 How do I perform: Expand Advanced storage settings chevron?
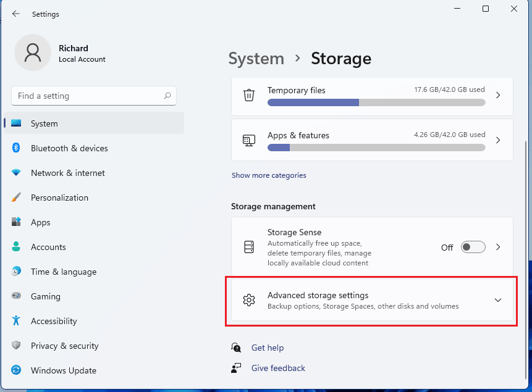[498, 300]
